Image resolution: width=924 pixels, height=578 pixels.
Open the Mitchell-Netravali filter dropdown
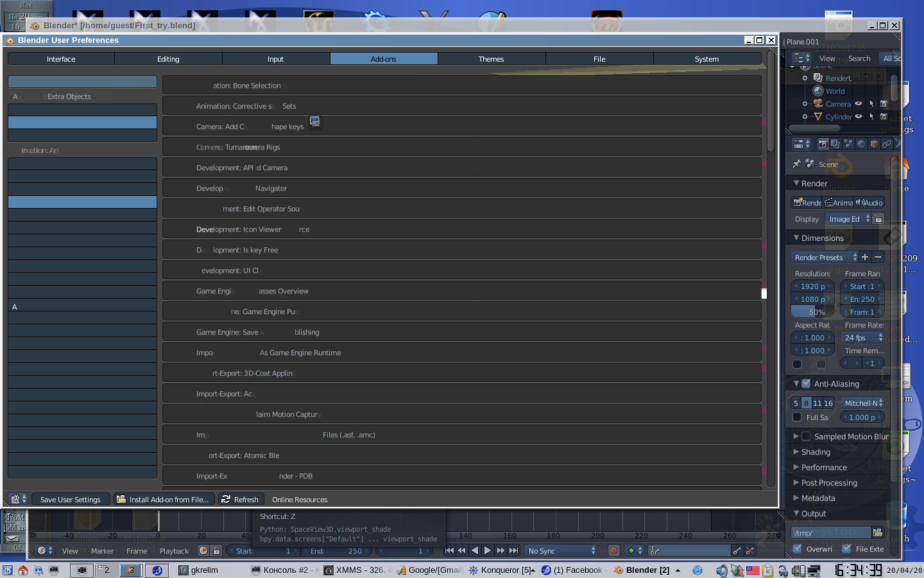click(x=863, y=403)
